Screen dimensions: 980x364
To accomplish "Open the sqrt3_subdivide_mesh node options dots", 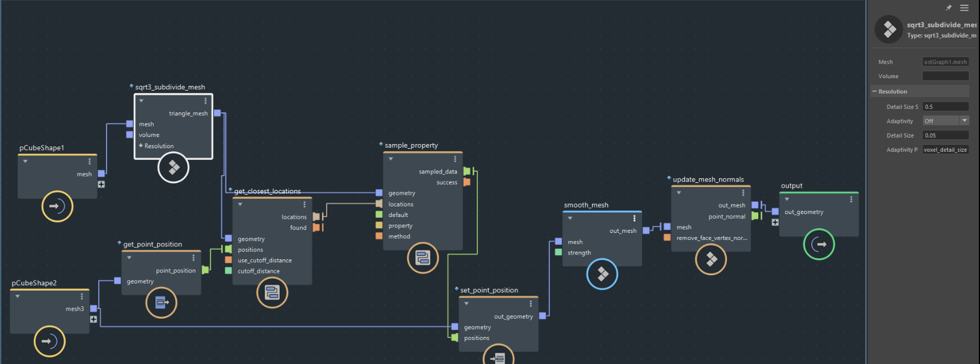I will click(x=205, y=101).
